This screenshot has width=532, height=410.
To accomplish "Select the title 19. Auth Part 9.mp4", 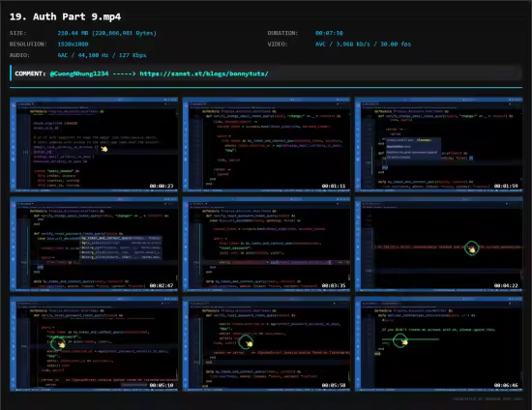I will (65, 16).
